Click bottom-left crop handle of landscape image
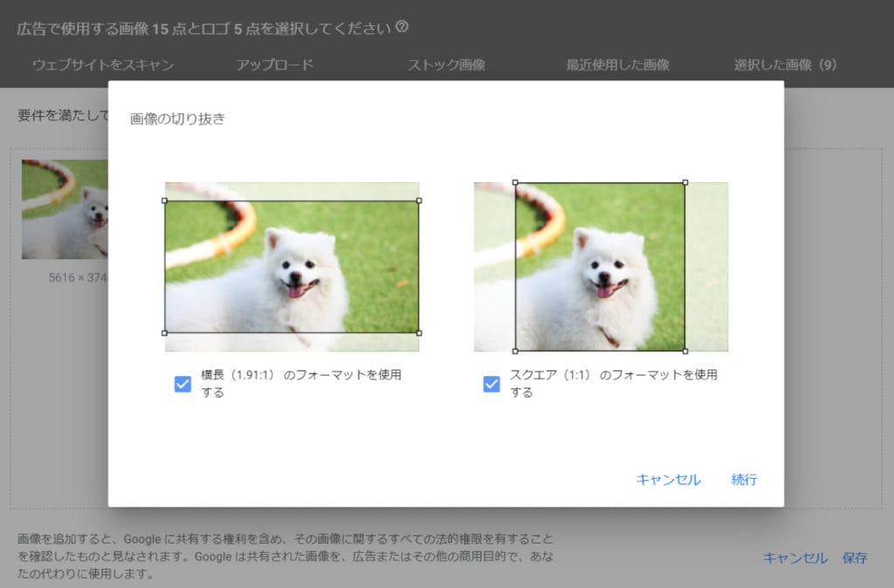This screenshot has width=894, height=588. click(x=165, y=332)
